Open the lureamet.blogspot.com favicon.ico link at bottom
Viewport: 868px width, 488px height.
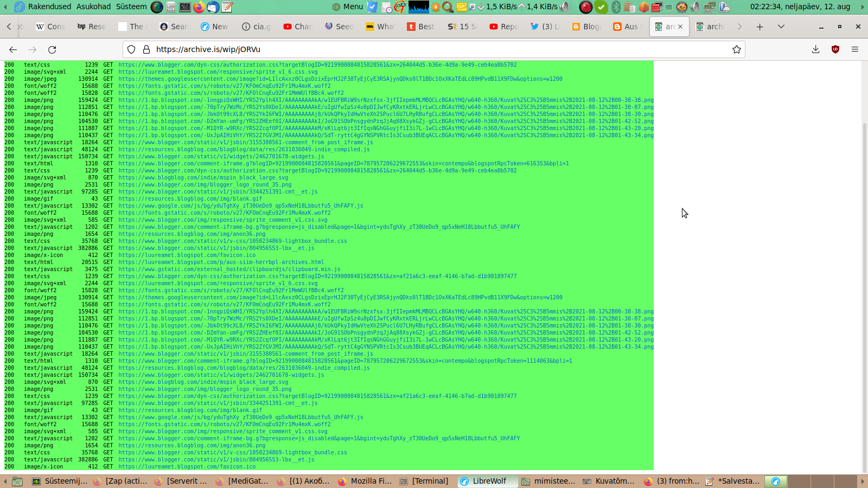[x=187, y=466]
